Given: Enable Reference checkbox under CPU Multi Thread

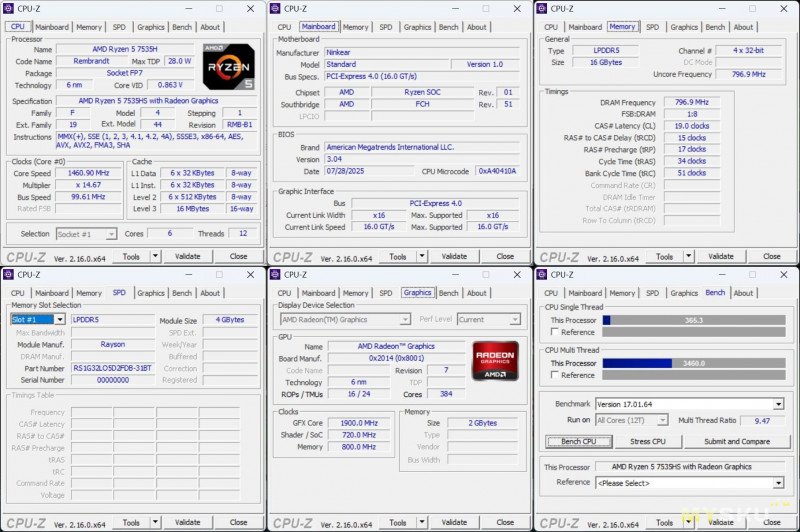Looking at the screenshot, I should [555, 375].
